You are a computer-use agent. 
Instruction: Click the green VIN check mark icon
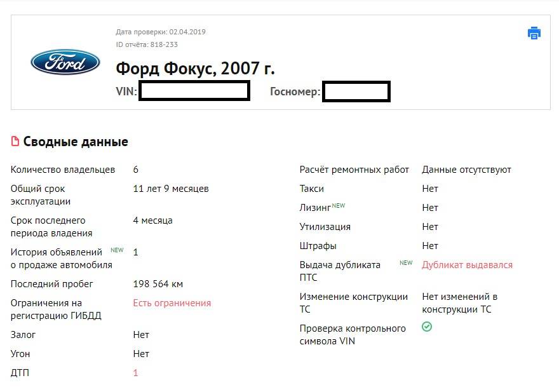tap(427, 327)
